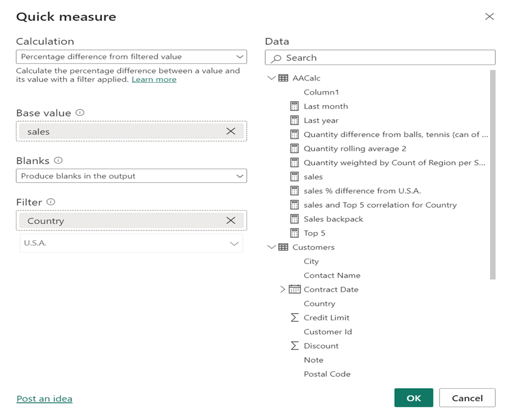The height and width of the screenshot is (420, 511).
Task: Click the AACalc table icon
Action: tap(283, 78)
